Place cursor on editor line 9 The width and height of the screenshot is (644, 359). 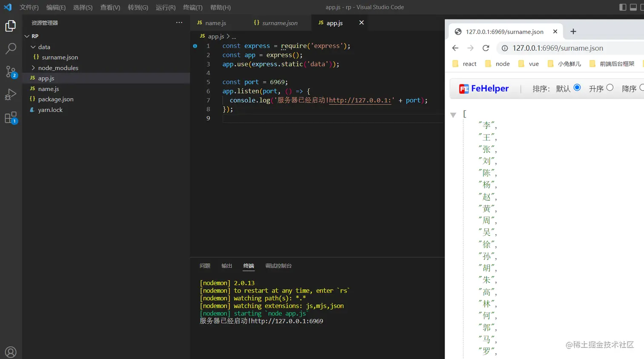[332, 118]
